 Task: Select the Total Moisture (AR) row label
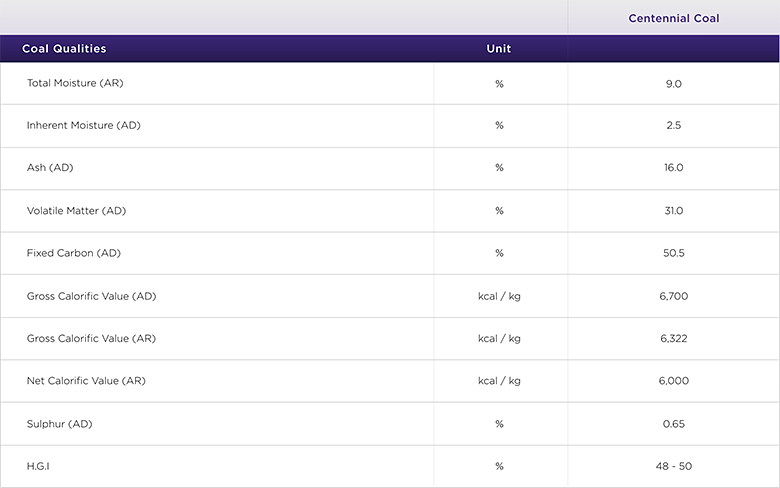(75, 83)
